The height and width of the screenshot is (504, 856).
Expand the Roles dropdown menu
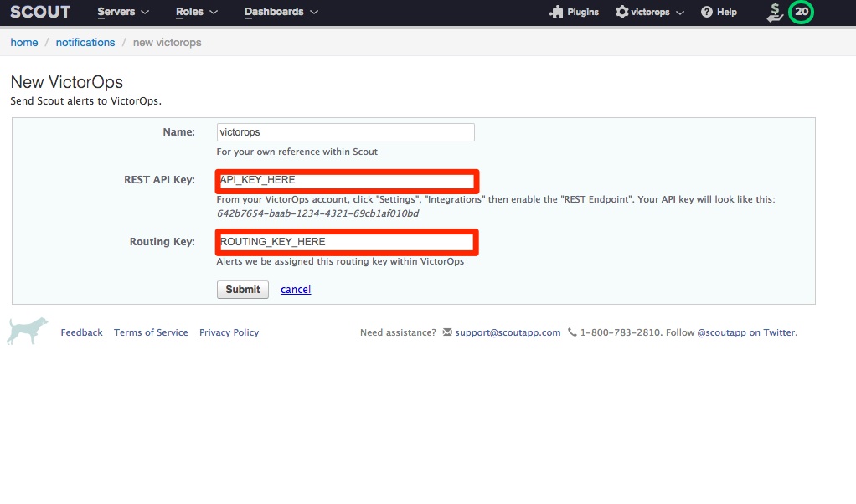pos(197,12)
